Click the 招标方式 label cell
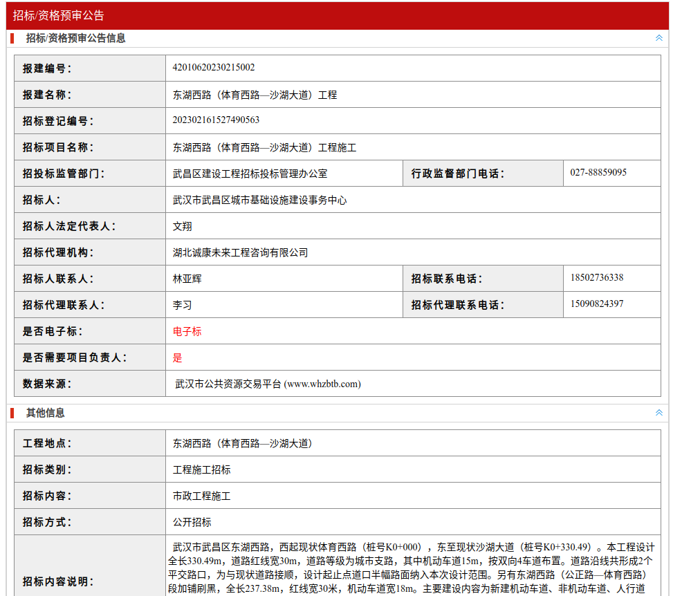The image size is (700, 596). click(90, 523)
